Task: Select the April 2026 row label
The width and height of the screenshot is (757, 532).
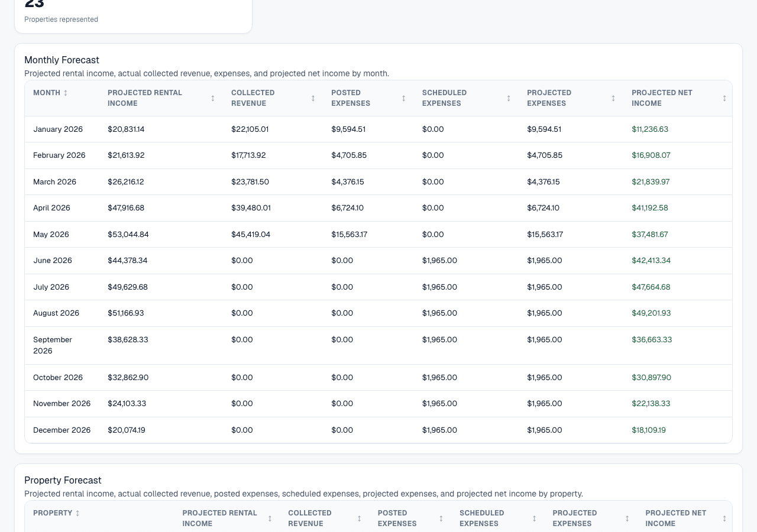Action: tap(51, 208)
